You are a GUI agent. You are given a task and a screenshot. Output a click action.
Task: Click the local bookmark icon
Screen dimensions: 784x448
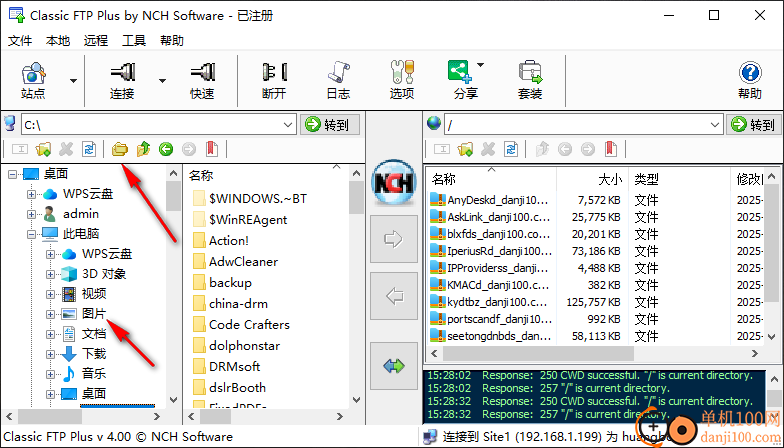(212, 149)
